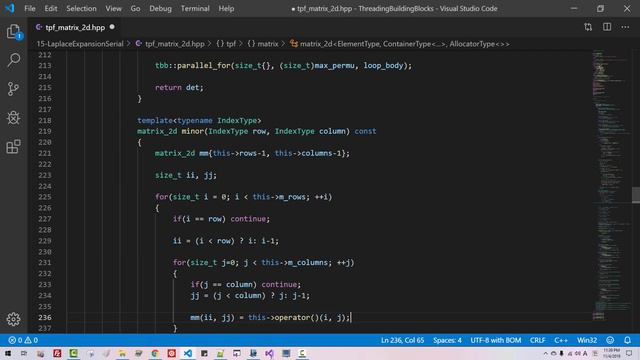The image size is (640, 360).
Task: Click "parallel_for" on line 213
Action: click(x=204, y=65)
